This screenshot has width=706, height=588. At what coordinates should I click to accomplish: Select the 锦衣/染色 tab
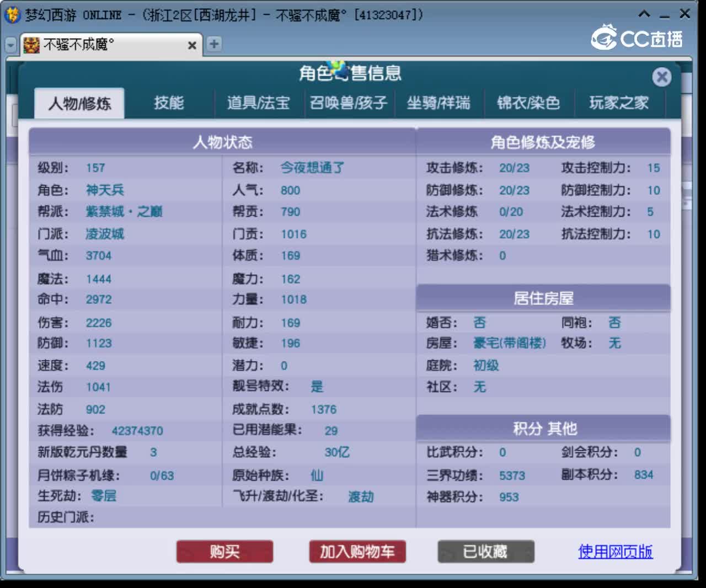[528, 103]
